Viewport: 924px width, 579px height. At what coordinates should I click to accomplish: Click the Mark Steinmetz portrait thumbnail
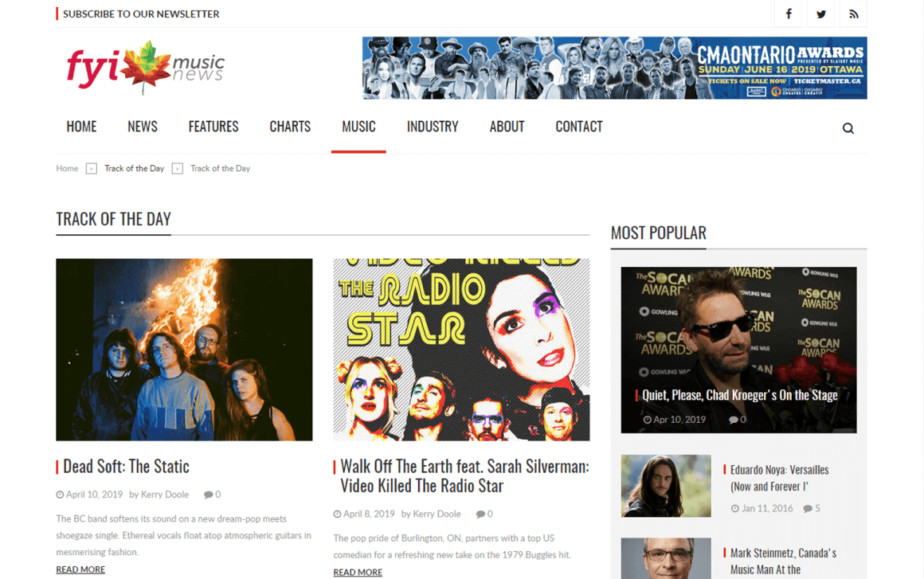[x=666, y=558]
